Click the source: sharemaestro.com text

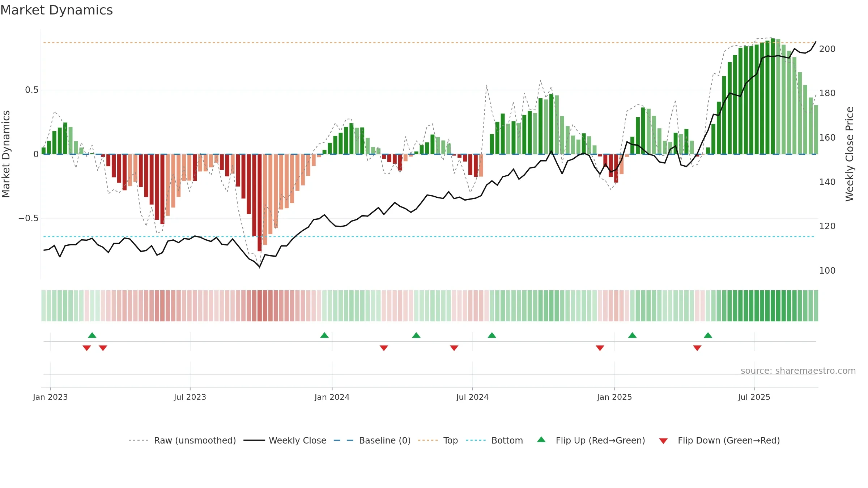(798, 371)
